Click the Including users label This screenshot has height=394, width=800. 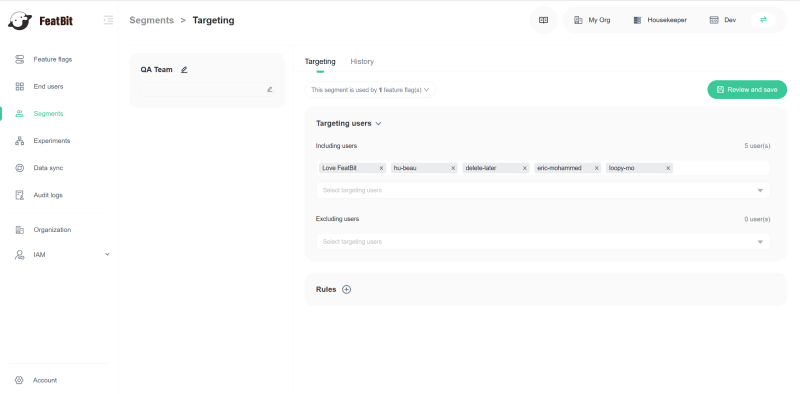(x=336, y=146)
